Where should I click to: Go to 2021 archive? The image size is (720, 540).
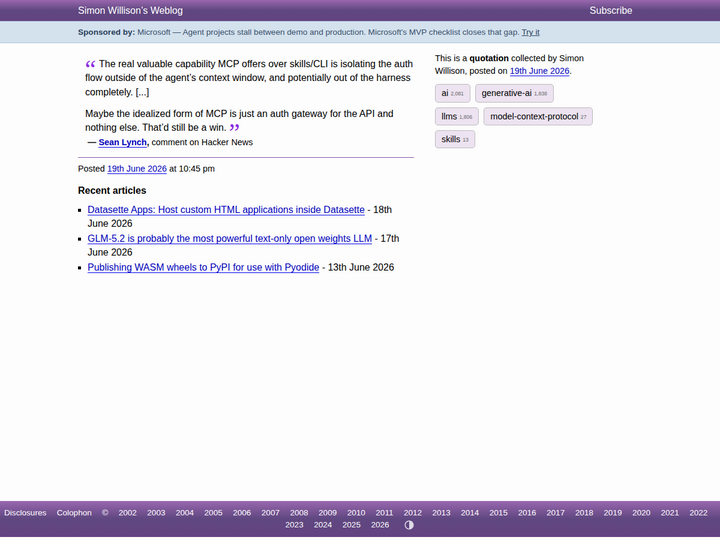pos(669,513)
